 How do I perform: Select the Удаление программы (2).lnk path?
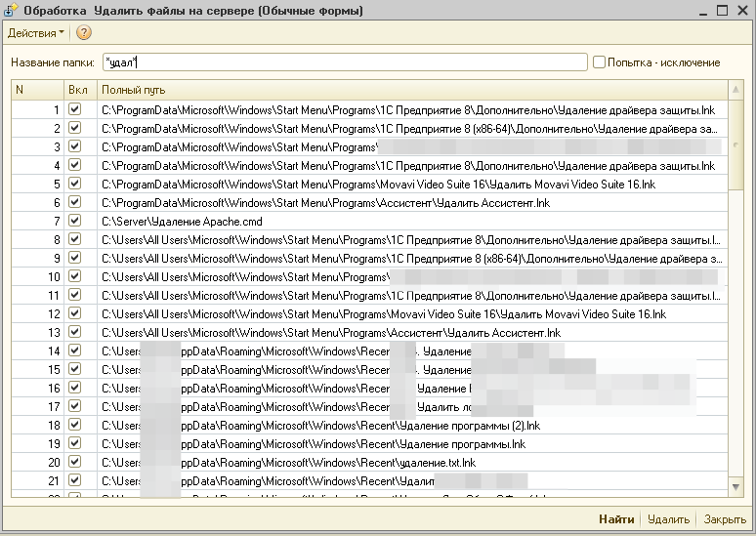pos(320,426)
